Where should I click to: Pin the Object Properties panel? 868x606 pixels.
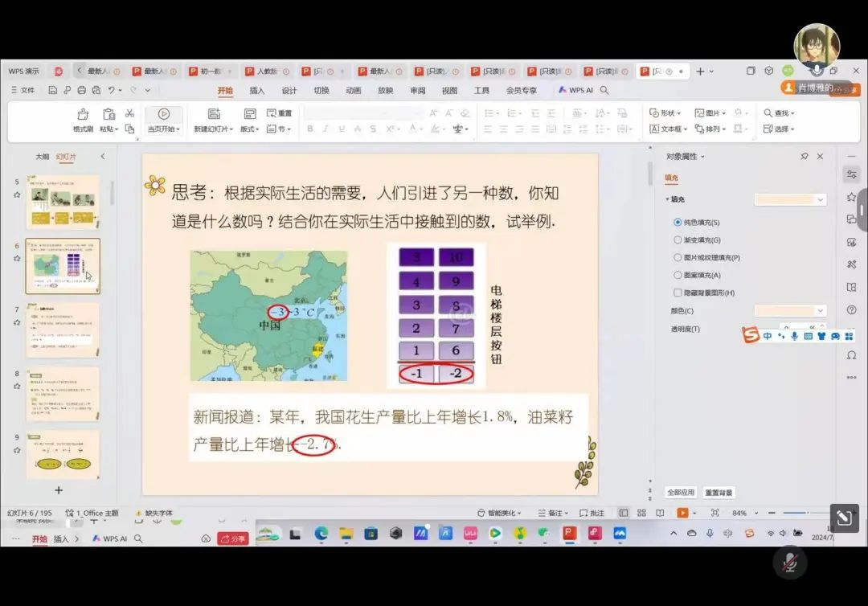coord(805,157)
